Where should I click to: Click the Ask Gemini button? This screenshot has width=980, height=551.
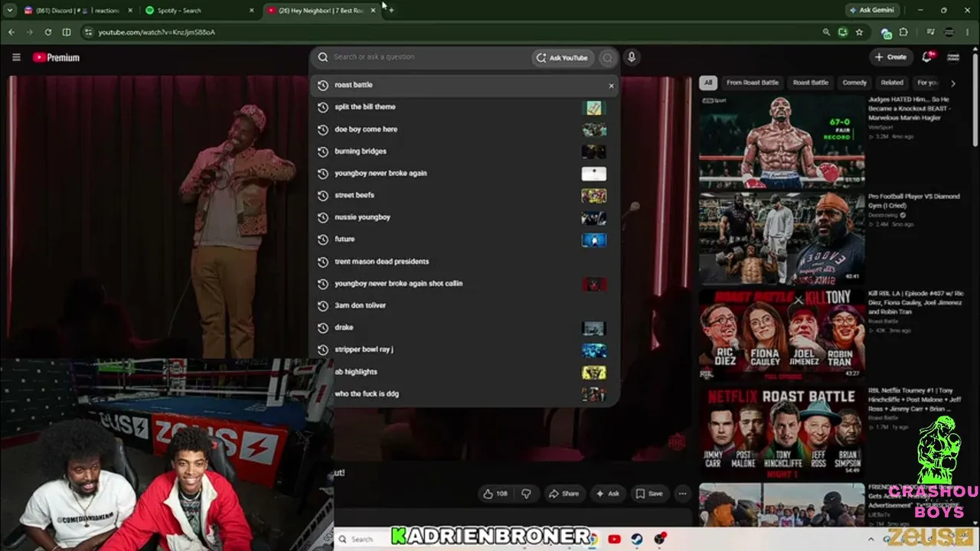coord(871,10)
